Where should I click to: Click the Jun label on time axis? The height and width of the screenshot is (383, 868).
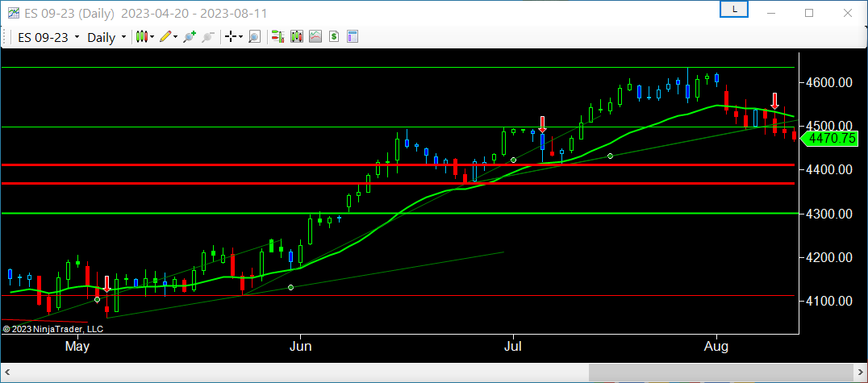(x=301, y=347)
